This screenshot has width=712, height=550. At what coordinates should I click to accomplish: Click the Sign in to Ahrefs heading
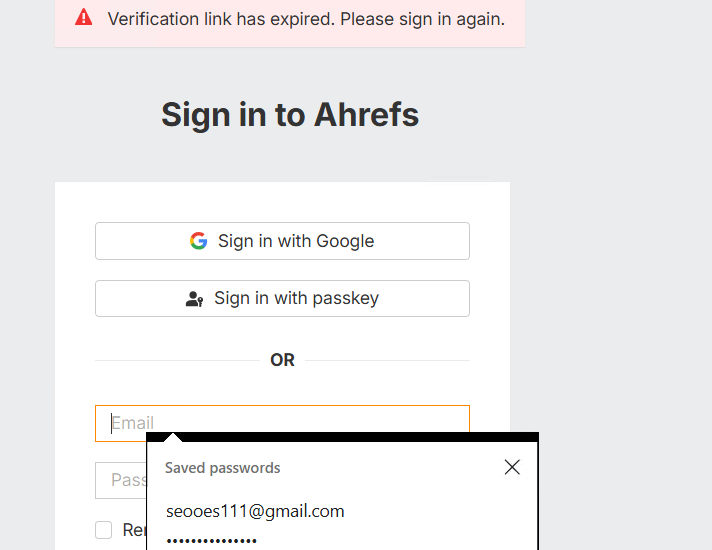290,115
